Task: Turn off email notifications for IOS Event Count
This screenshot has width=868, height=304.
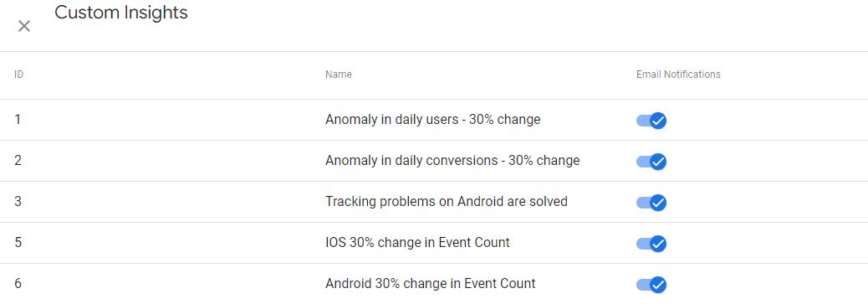Action: pos(651,244)
